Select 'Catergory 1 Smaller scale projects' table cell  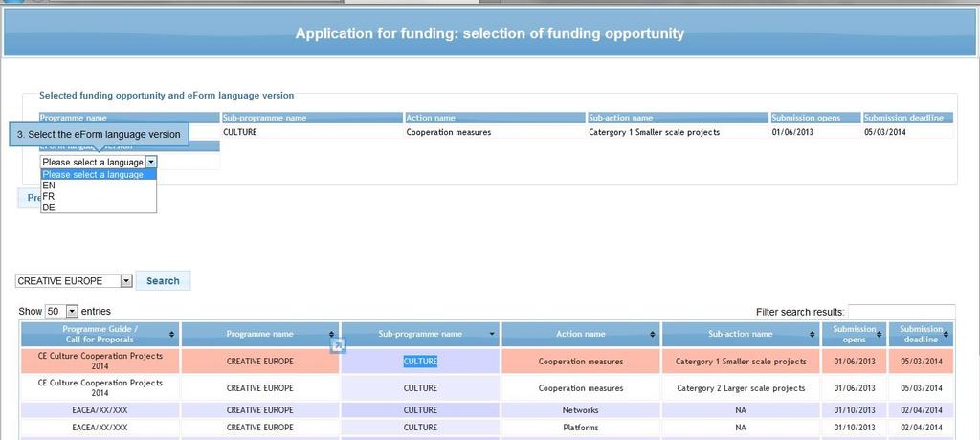tap(741, 362)
